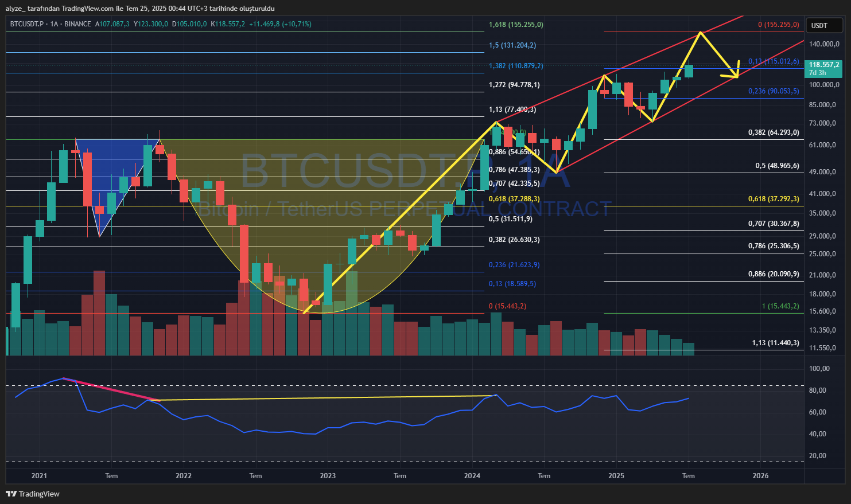Screen dimensions: 851x504
Task: Select the 1A interval label in legend
Action: point(55,24)
